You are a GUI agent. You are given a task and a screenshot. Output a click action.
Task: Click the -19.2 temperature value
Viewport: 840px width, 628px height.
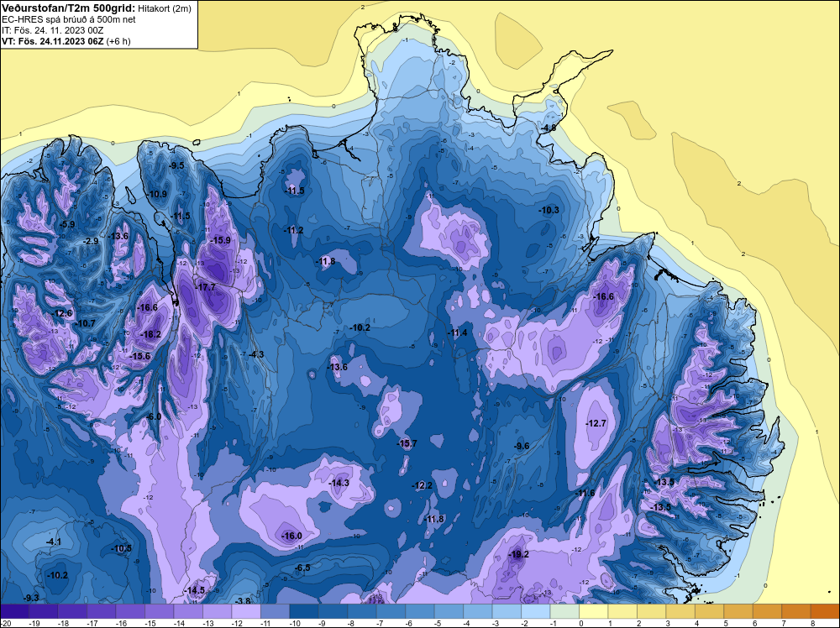[x=517, y=554]
